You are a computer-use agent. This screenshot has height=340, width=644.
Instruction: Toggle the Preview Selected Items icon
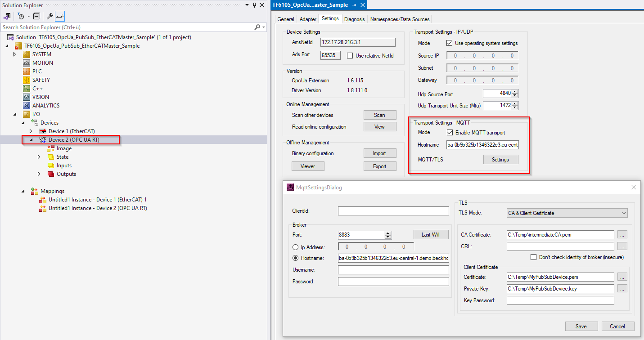60,16
